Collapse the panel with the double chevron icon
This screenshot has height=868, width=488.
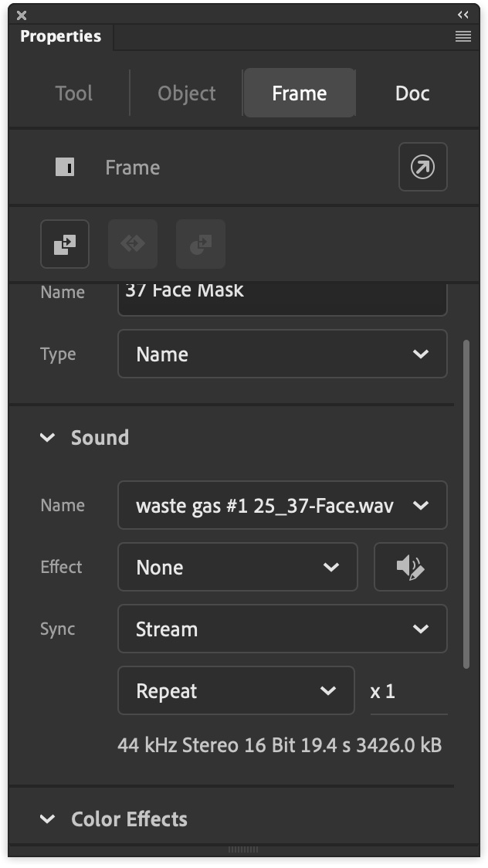463,14
